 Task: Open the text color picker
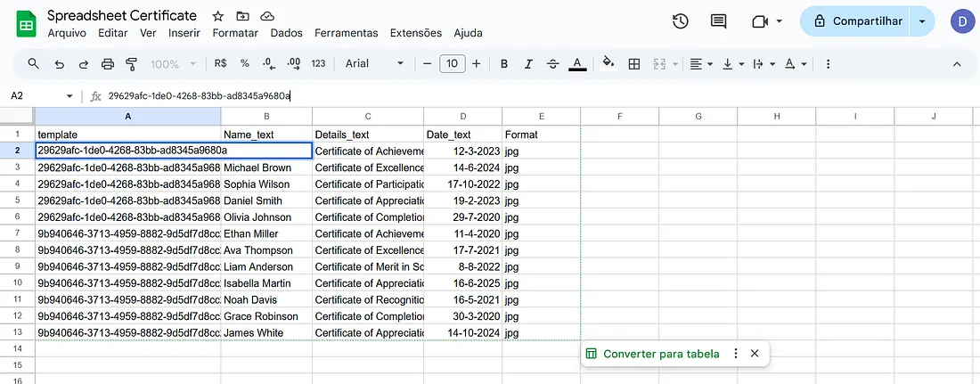tap(577, 64)
